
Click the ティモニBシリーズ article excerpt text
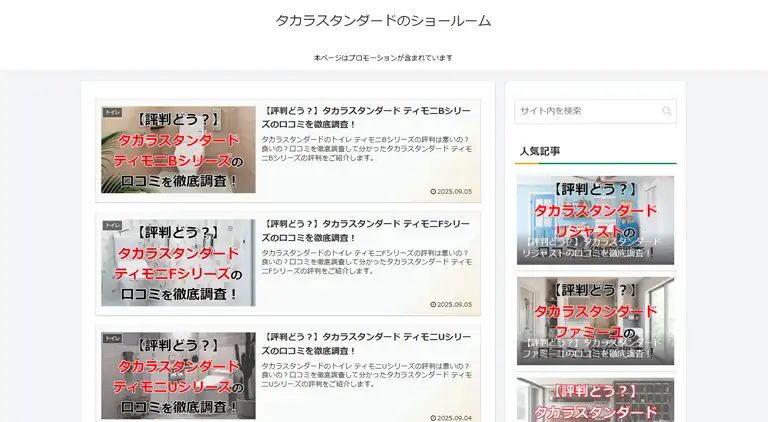pos(365,148)
